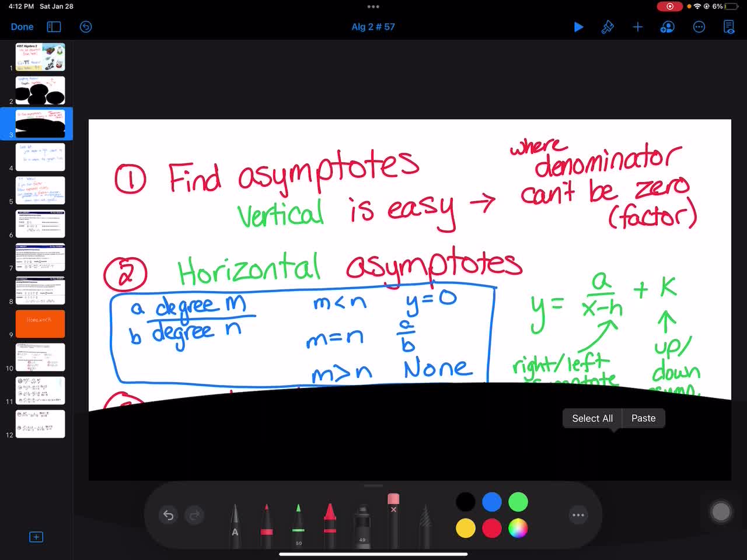The image size is (747, 560).
Task: Pick the yellow color swatch
Action: point(465,528)
